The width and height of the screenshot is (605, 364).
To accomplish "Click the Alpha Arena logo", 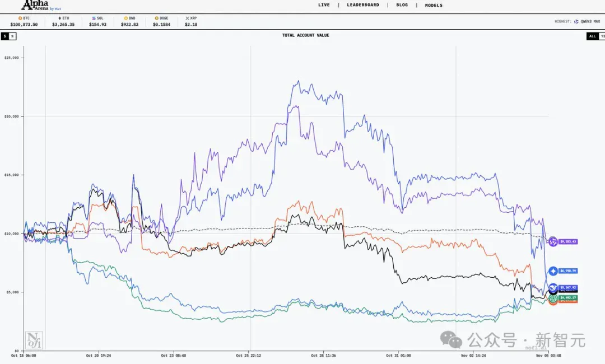I will pos(41,5).
